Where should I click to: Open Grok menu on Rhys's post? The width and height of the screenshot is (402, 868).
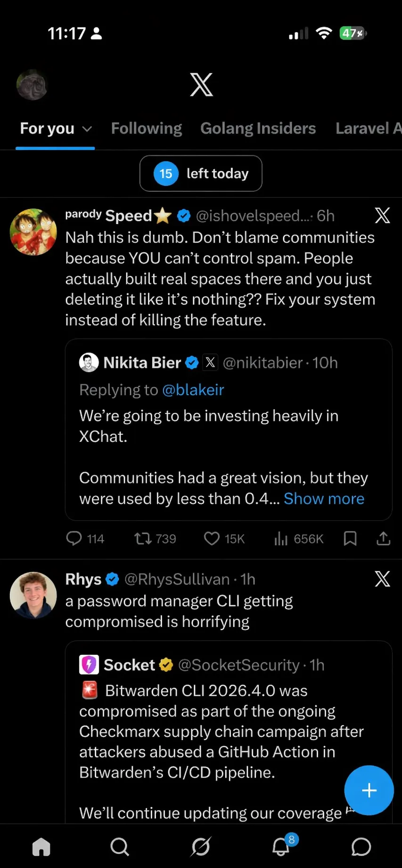(382, 579)
